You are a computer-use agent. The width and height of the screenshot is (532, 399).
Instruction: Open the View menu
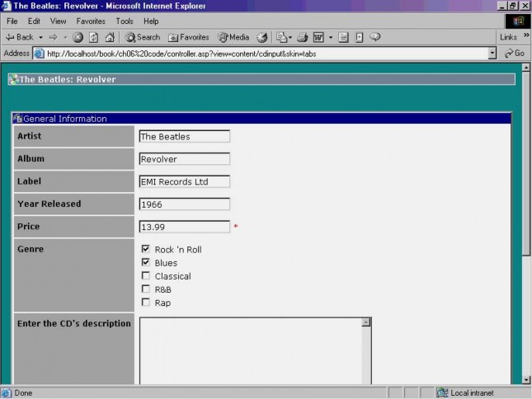pos(58,21)
